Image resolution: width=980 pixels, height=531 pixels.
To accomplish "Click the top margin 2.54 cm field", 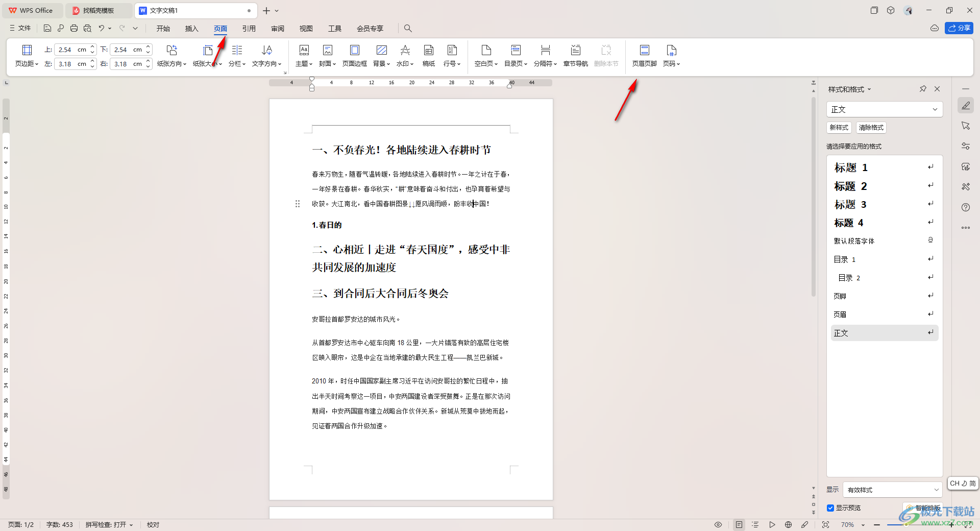I will pyautogui.click(x=72, y=50).
